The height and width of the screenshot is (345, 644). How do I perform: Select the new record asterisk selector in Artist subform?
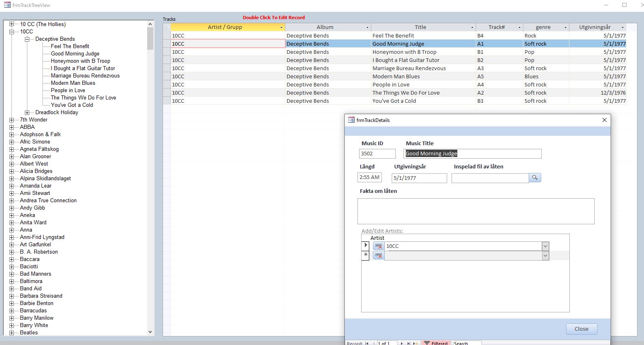[365, 255]
